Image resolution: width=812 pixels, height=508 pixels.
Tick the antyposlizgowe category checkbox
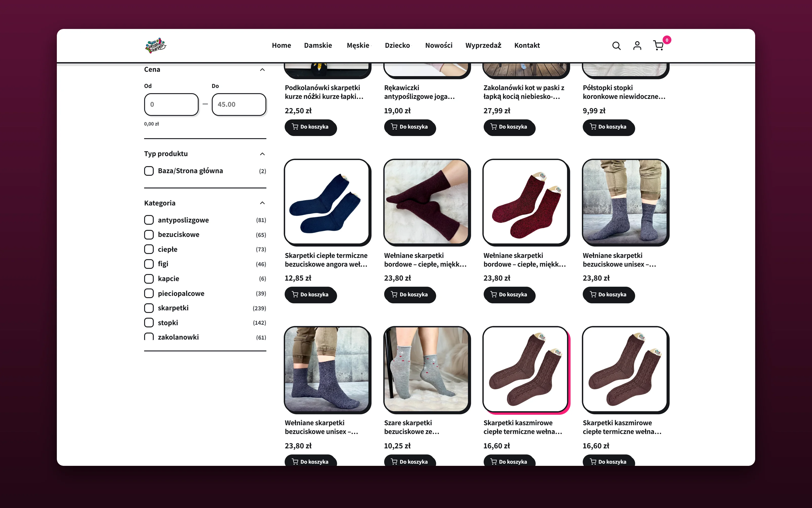point(149,220)
